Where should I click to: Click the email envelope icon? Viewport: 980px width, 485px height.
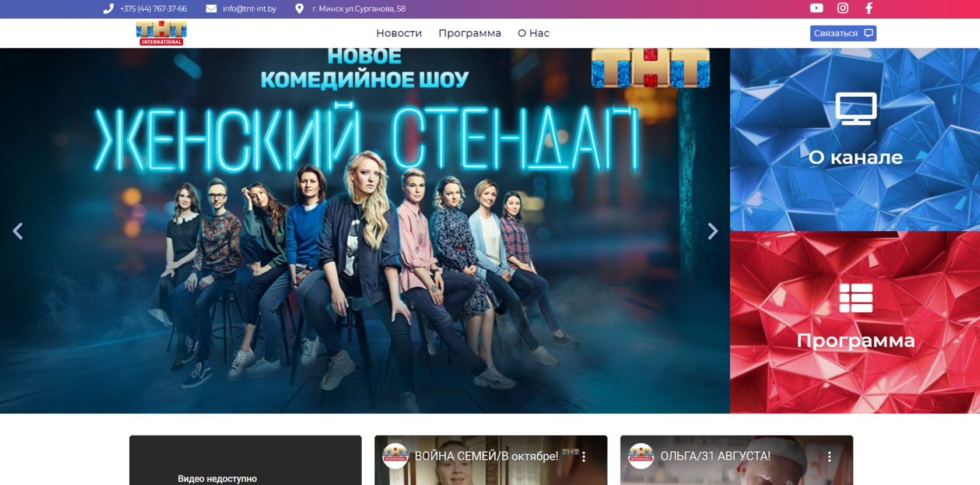[x=211, y=9]
